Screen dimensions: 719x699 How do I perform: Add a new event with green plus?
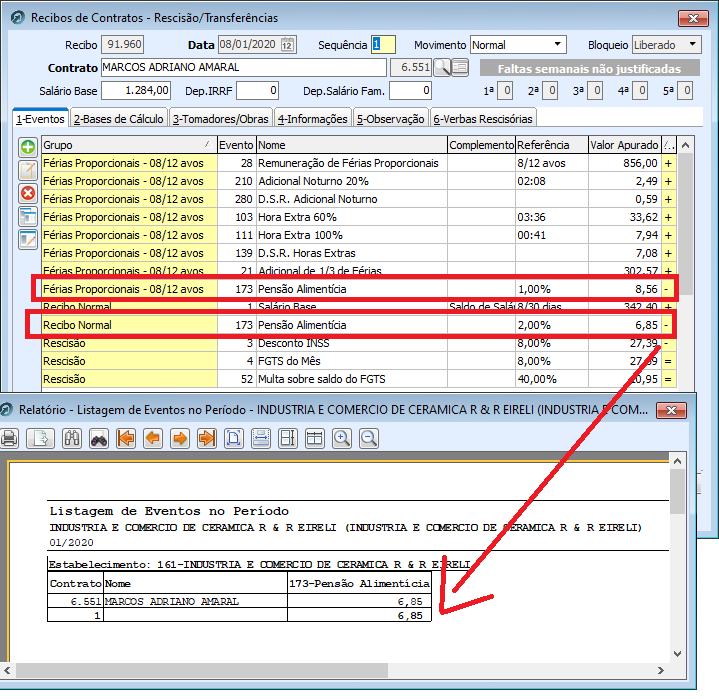click(x=28, y=147)
